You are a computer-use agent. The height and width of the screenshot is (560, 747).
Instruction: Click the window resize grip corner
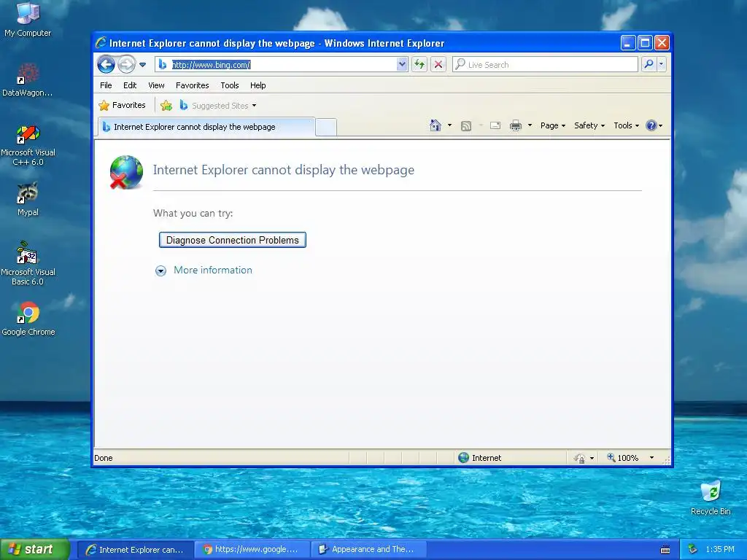667,460
